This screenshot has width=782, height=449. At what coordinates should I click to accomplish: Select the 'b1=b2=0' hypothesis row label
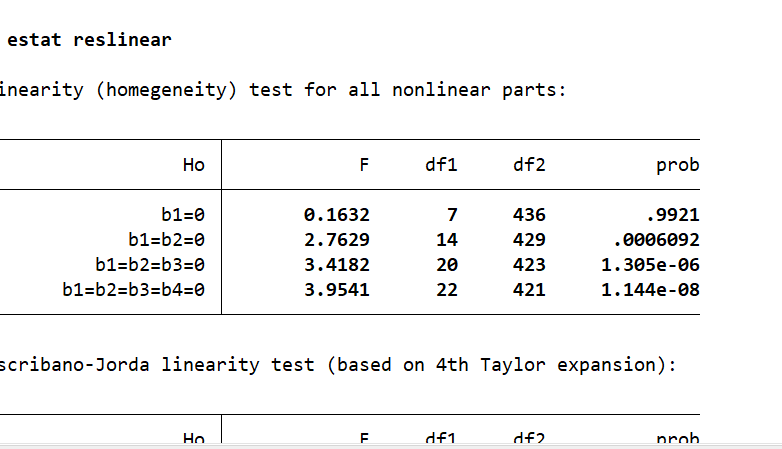[160, 240]
